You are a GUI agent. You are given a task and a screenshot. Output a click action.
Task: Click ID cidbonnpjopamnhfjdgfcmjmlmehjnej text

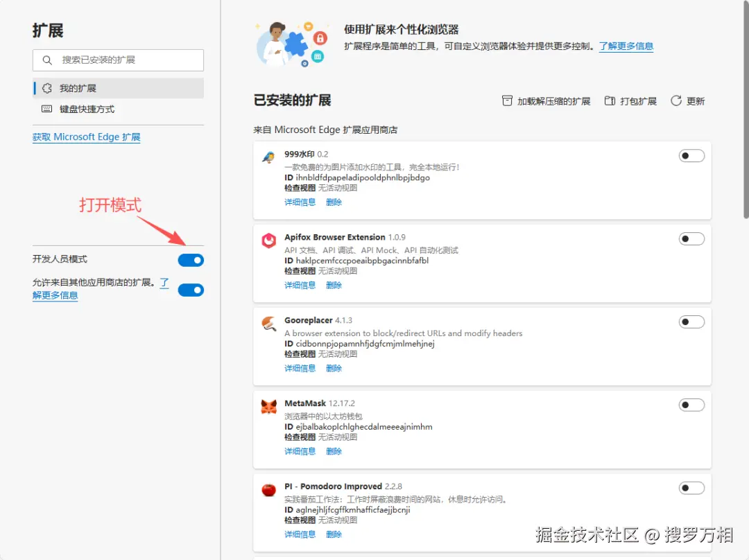pyautogui.click(x=359, y=344)
